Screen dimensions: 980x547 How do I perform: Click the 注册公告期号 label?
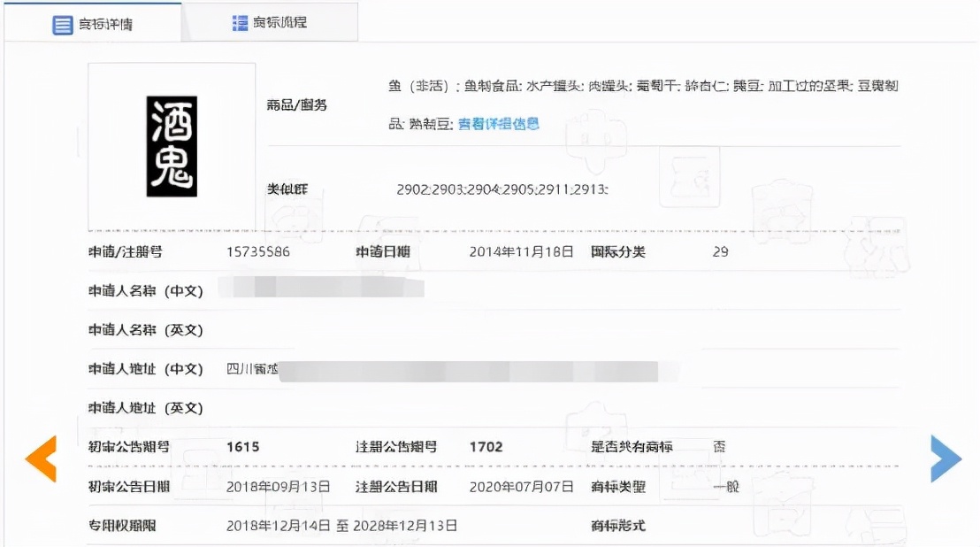(396, 447)
